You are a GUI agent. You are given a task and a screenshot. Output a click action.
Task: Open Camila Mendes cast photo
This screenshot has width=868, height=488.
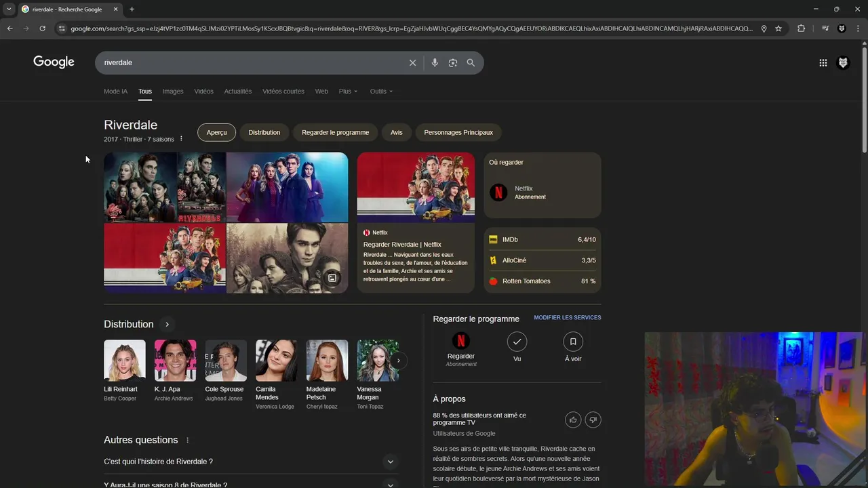tap(277, 361)
